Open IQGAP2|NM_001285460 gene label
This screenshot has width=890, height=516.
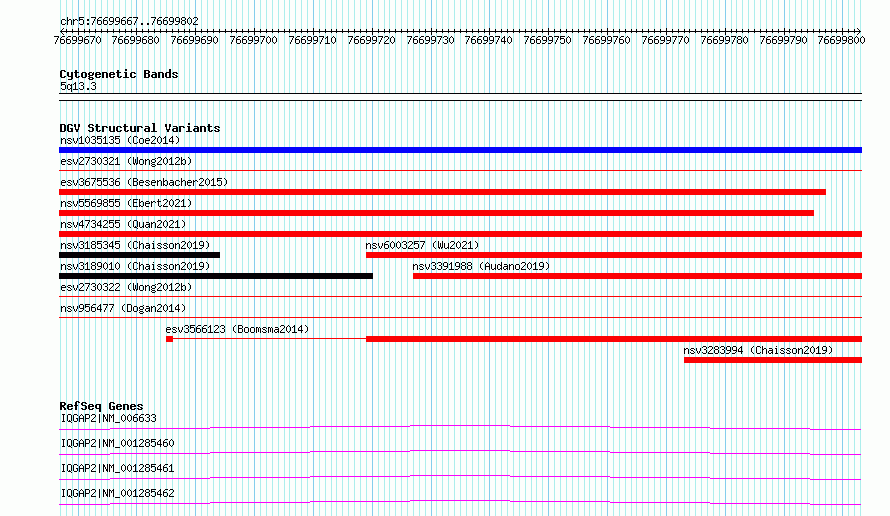pyautogui.click(x=117, y=443)
